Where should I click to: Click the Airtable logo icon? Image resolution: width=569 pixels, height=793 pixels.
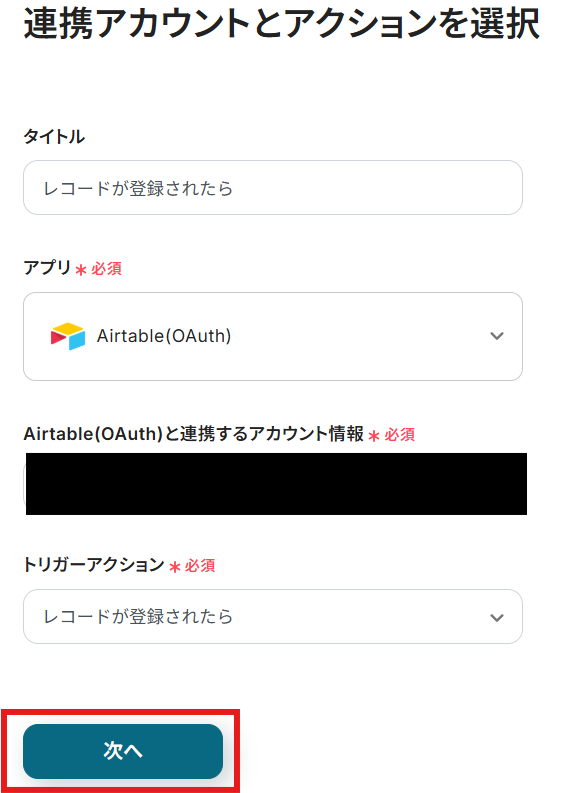click(x=68, y=336)
